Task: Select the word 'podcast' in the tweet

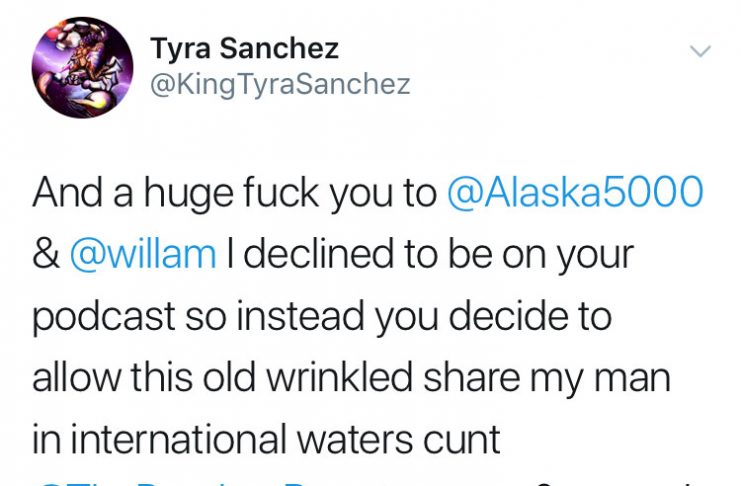Action: click(x=104, y=317)
